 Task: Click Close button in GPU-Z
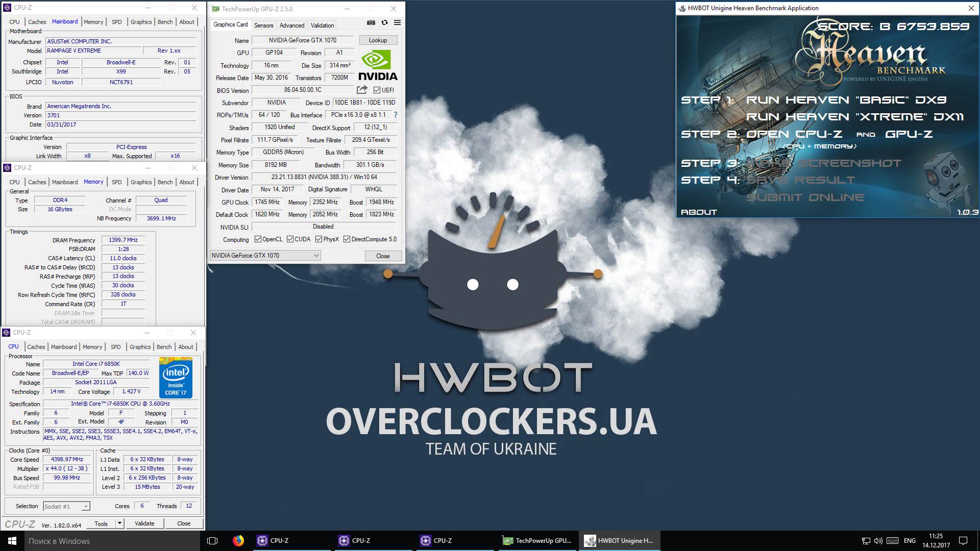(383, 256)
